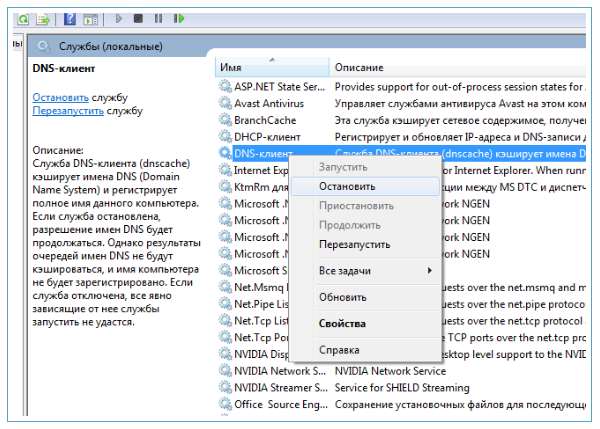The height and width of the screenshot is (429, 600).
Task: Choose Запустить in the context menu
Action: point(365,167)
